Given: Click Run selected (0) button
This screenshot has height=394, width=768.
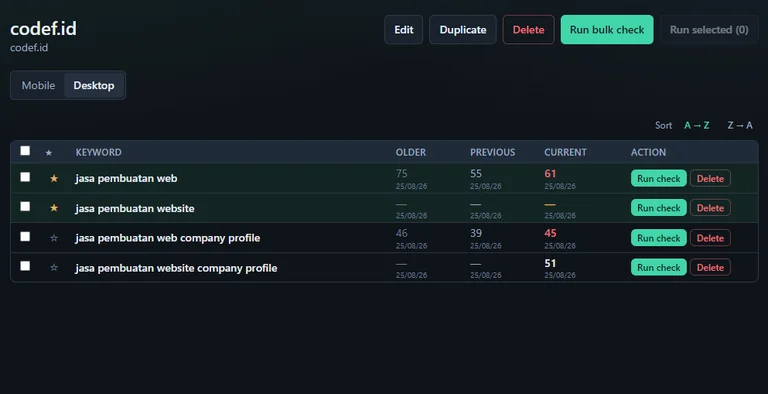Looking at the screenshot, I should (x=709, y=29).
